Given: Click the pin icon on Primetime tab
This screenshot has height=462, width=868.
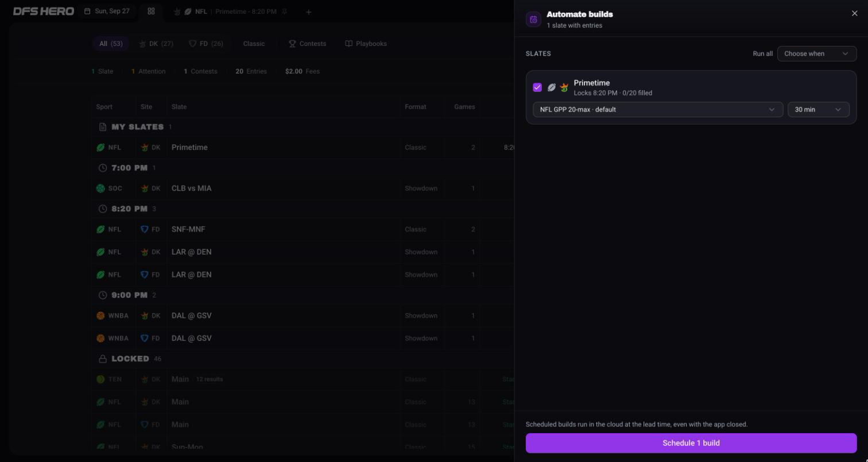Looking at the screenshot, I should point(284,11).
